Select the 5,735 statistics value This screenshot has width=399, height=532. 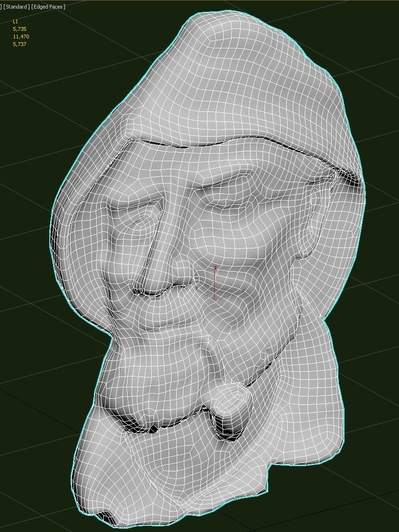[x=19, y=29]
